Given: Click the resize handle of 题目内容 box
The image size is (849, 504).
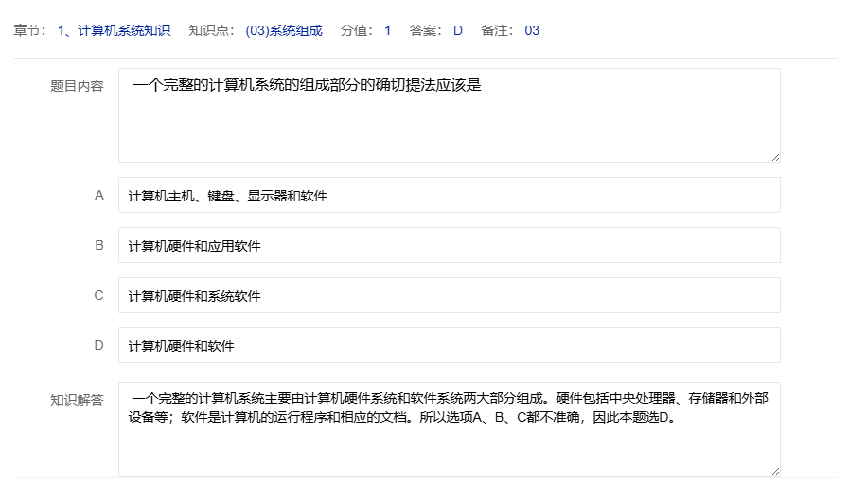Looking at the screenshot, I should click(775, 157).
